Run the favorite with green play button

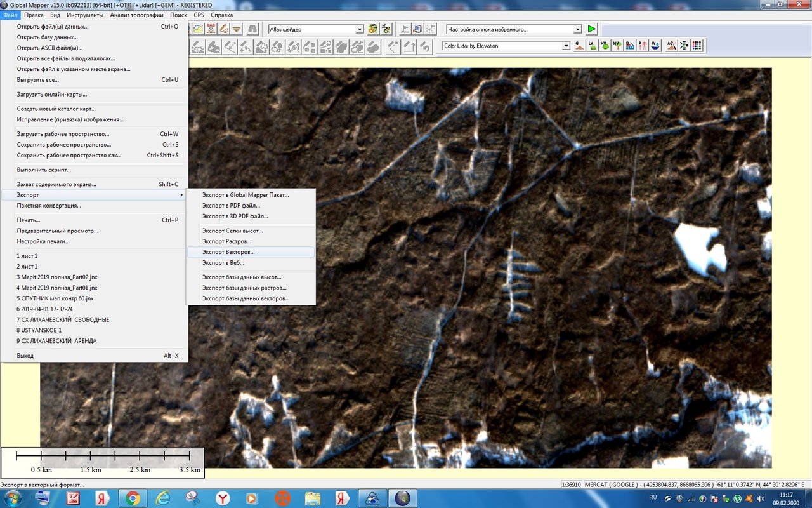point(592,29)
